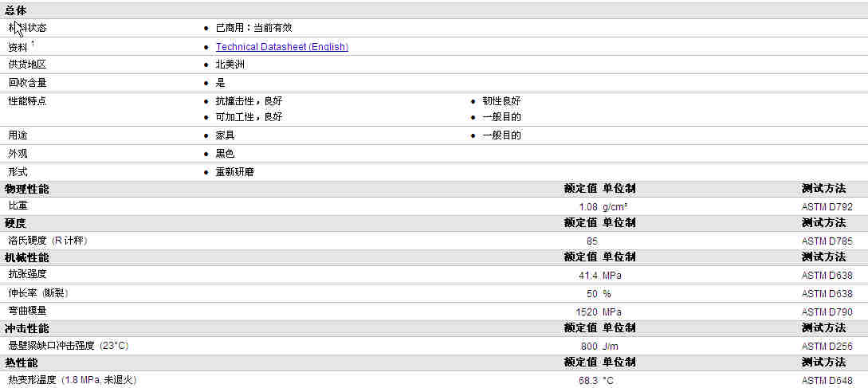Click the 机械性能 section header

tap(27, 257)
